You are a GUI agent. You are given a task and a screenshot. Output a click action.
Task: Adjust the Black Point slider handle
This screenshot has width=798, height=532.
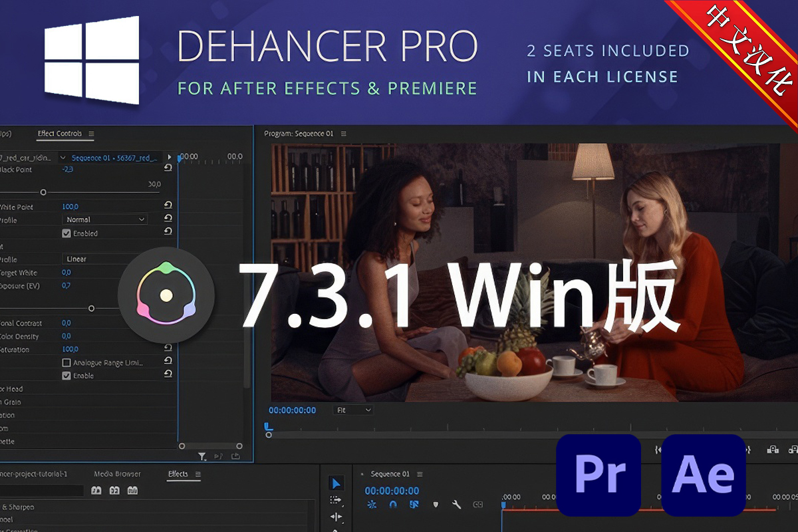(43, 192)
